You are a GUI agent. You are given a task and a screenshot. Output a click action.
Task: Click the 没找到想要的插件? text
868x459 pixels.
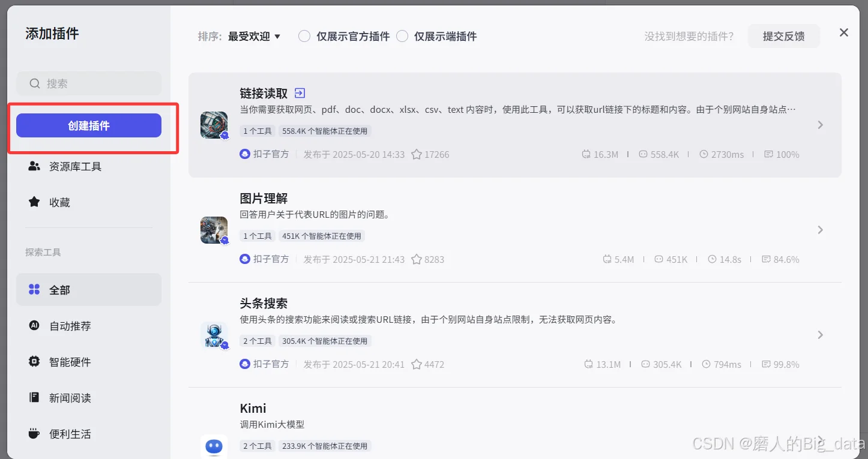point(689,36)
